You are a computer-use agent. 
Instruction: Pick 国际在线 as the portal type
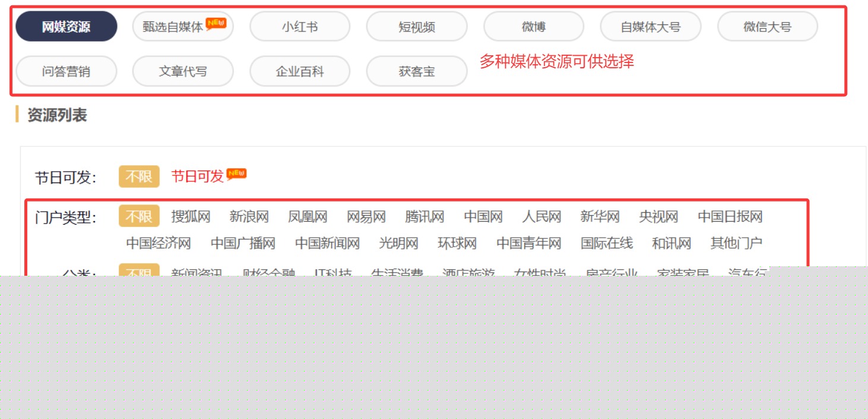coord(607,243)
